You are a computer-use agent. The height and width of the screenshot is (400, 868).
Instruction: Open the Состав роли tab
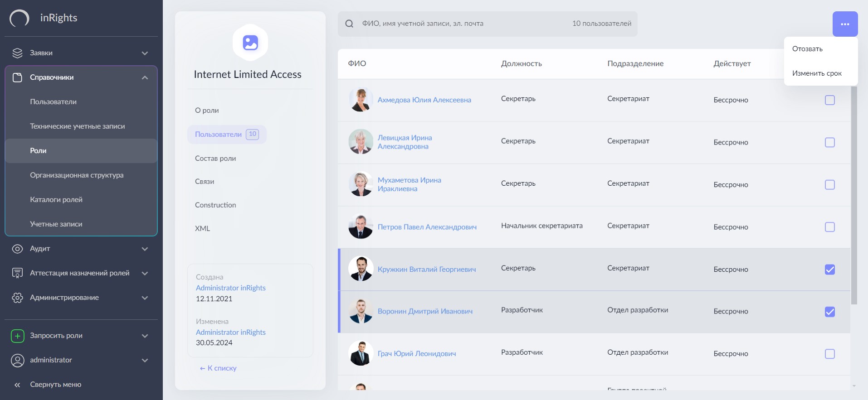pos(215,159)
